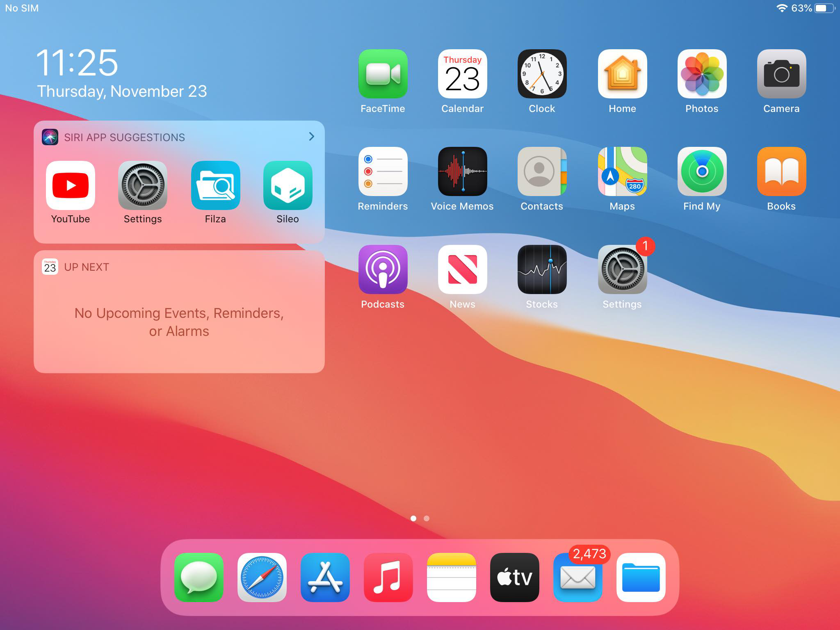Open Settings from Siri App Suggestions

pos(143,185)
